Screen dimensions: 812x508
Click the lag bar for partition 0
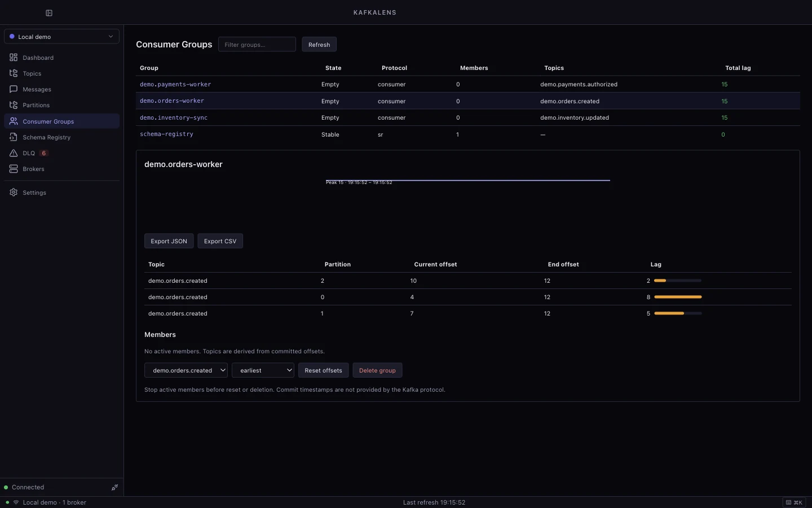[678, 297]
